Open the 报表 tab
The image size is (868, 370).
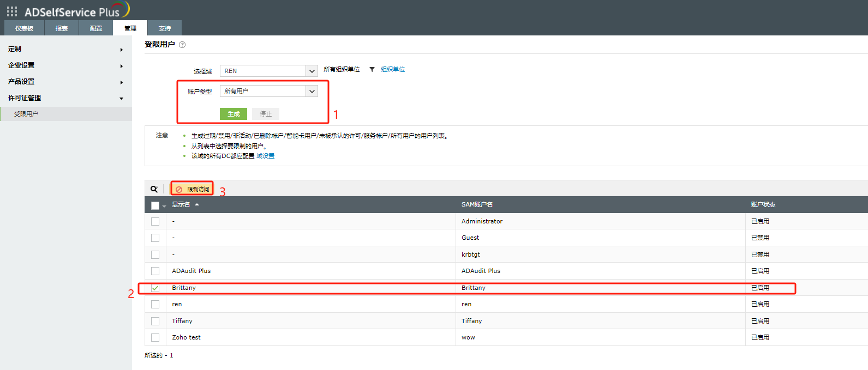pos(62,28)
